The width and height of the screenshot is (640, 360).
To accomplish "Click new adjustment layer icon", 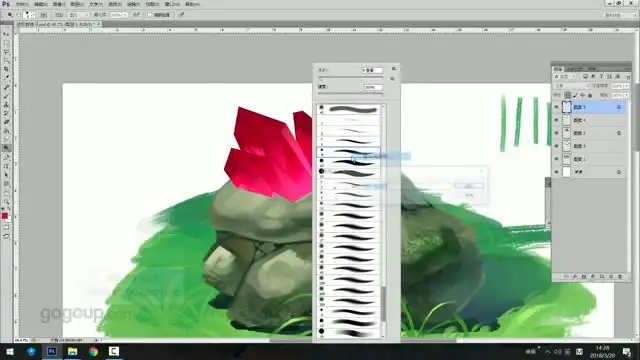I will tap(593, 277).
